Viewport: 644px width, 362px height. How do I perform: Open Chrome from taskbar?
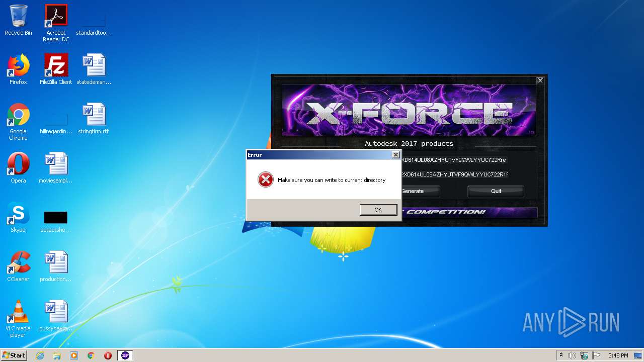point(91,355)
